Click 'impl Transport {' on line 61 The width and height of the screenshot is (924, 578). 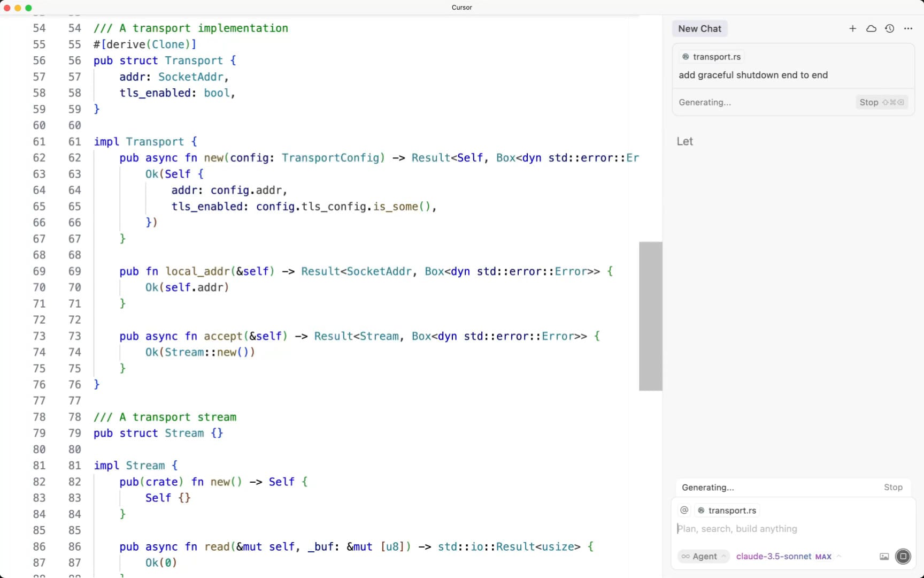tap(145, 142)
